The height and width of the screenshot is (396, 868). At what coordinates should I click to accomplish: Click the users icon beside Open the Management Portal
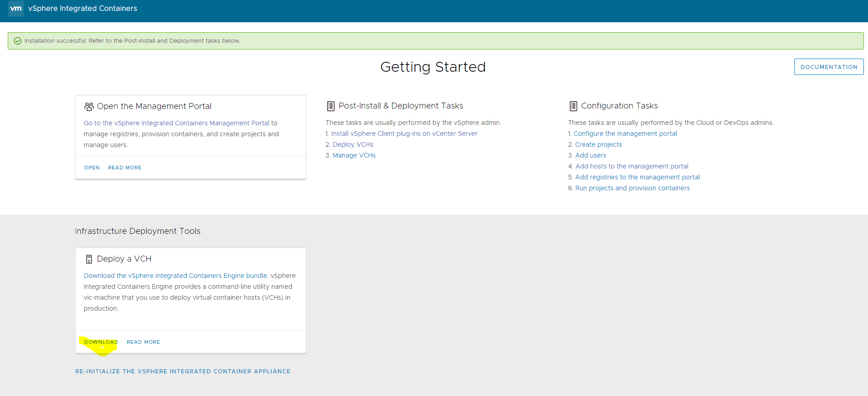pos(89,106)
